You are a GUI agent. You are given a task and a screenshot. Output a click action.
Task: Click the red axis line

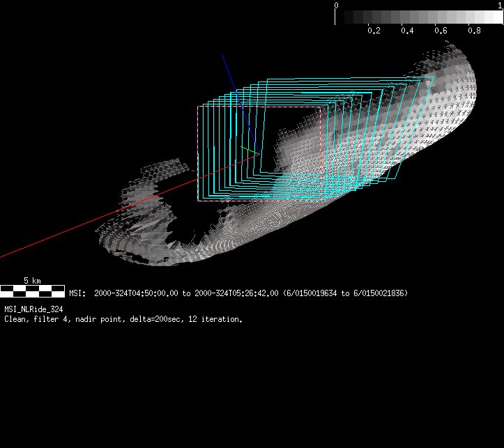128,206
